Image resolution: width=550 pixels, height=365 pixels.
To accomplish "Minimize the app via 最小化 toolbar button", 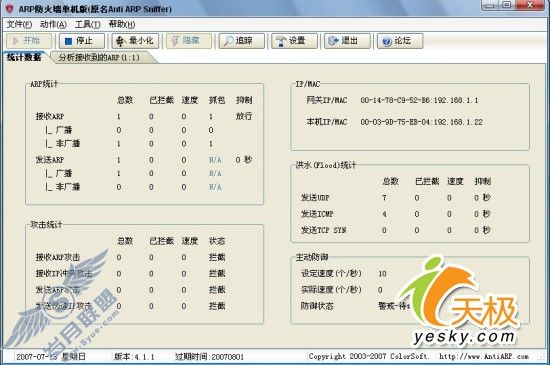I will coord(136,41).
